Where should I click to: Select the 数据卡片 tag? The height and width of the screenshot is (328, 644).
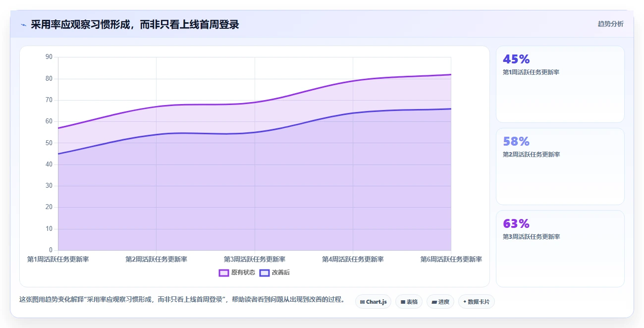[x=477, y=302]
